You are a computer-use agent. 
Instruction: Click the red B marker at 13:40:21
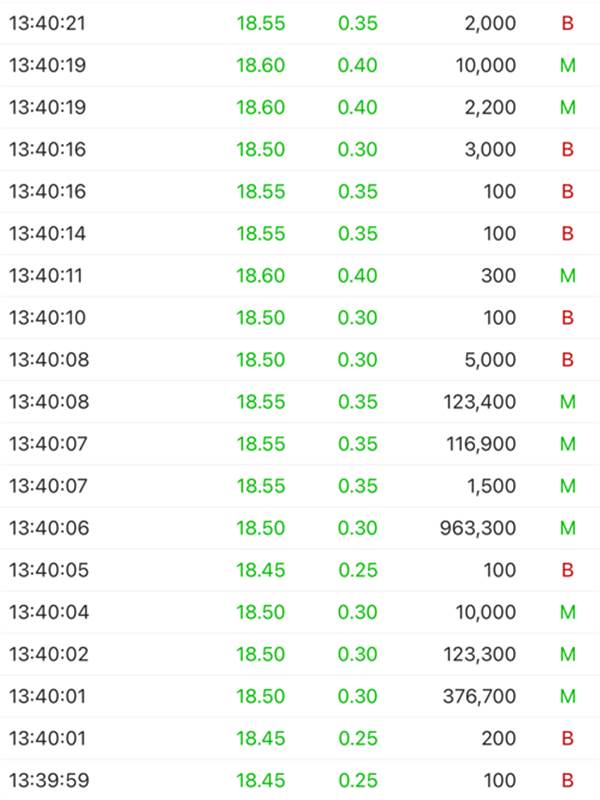567,23
